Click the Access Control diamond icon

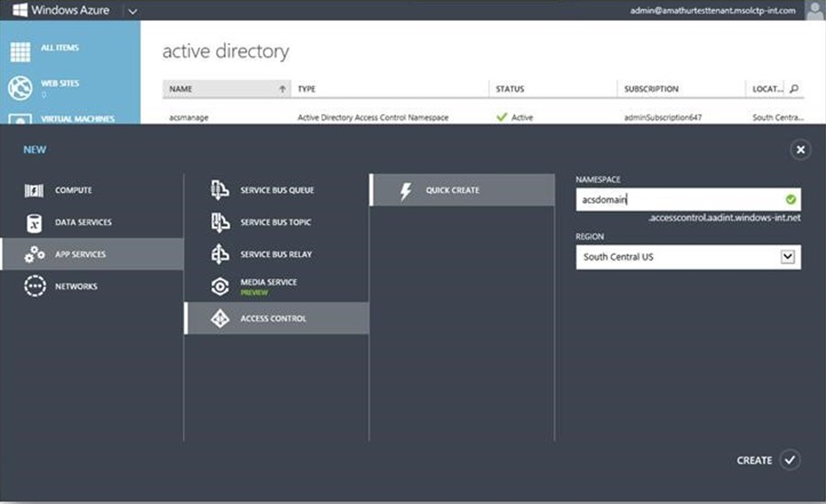point(220,318)
